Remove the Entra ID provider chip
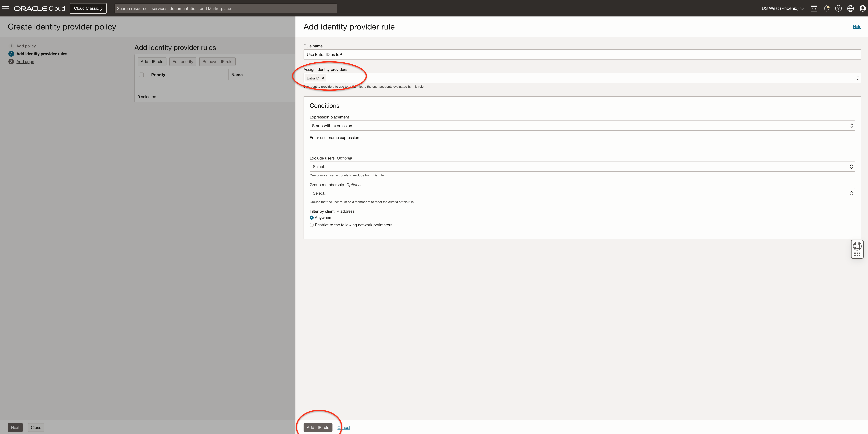Screen dimensions: 868x434 (x=323, y=78)
